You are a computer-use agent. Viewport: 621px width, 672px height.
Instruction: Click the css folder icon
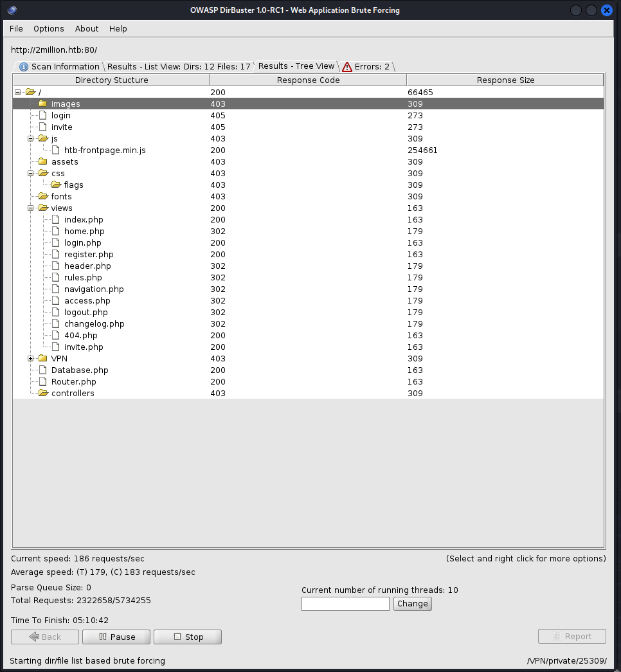pyautogui.click(x=43, y=173)
